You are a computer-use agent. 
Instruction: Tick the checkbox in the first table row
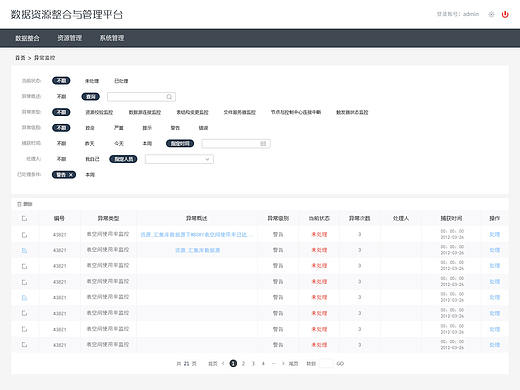[24, 235]
